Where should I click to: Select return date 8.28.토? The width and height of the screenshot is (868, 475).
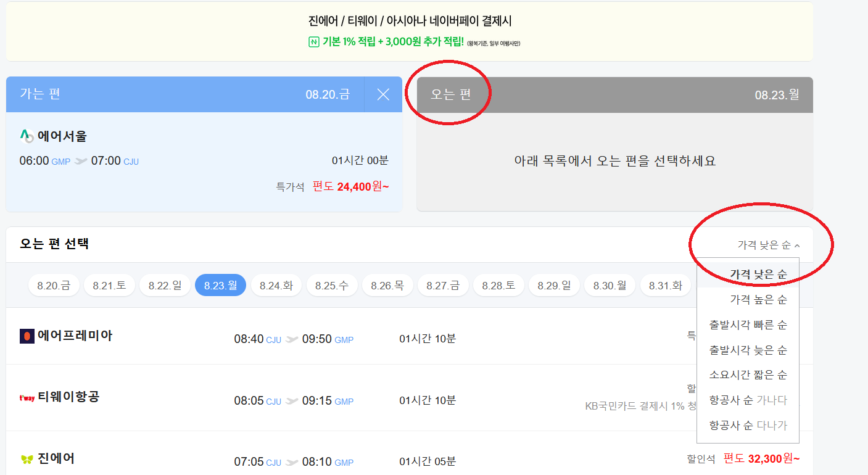point(498,285)
